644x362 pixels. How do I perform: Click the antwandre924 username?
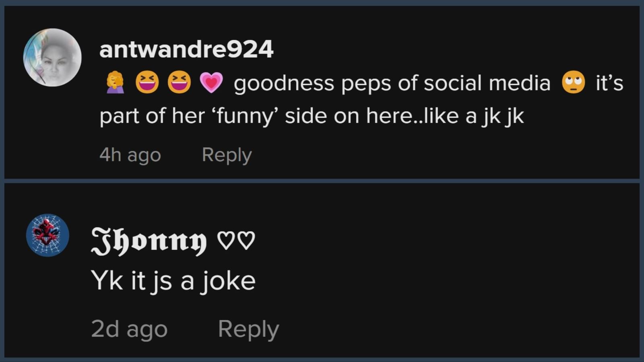(x=186, y=49)
